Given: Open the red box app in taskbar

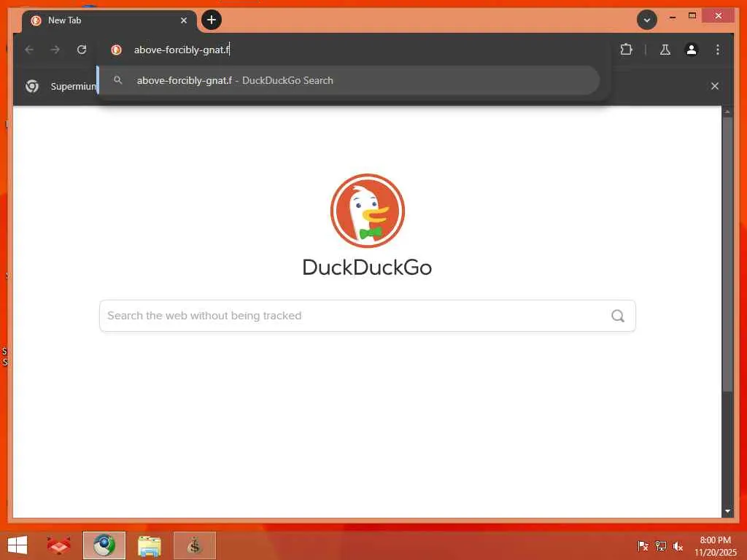Looking at the screenshot, I should coord(58,545).
